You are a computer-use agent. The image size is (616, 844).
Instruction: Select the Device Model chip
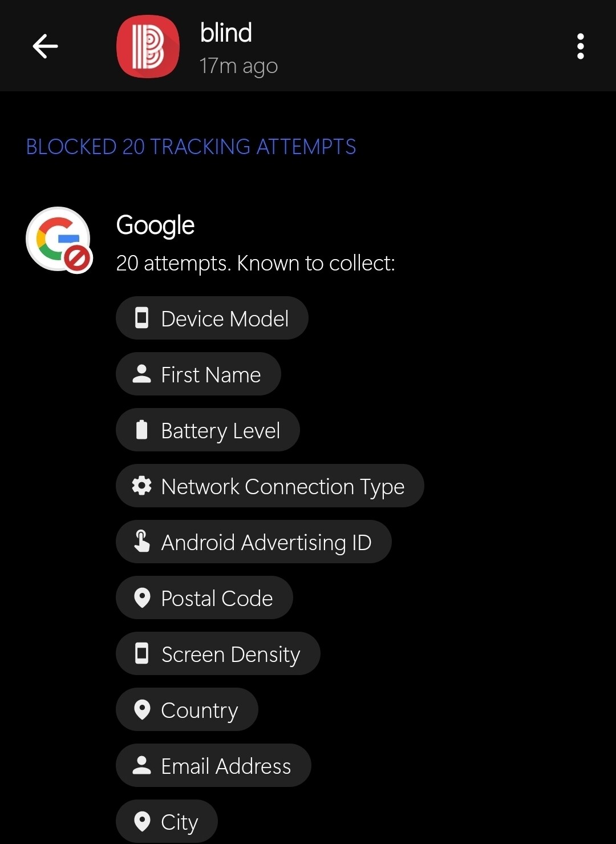pos(212,318)
